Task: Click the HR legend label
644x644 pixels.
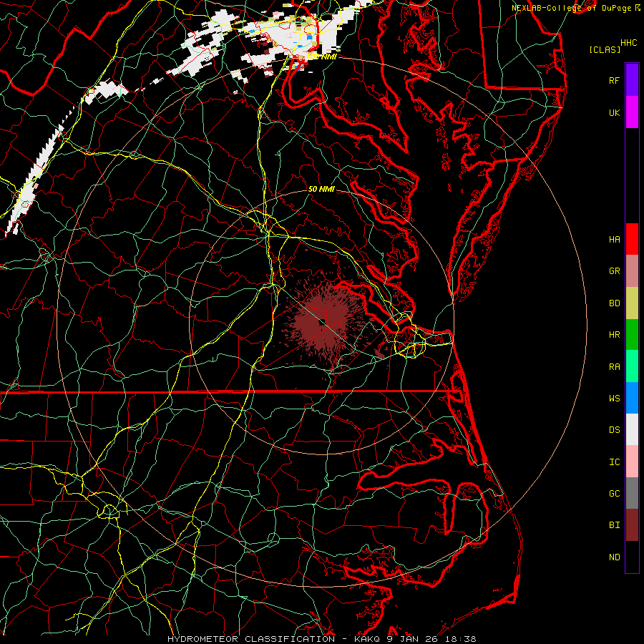Action: tap(614, 335)
